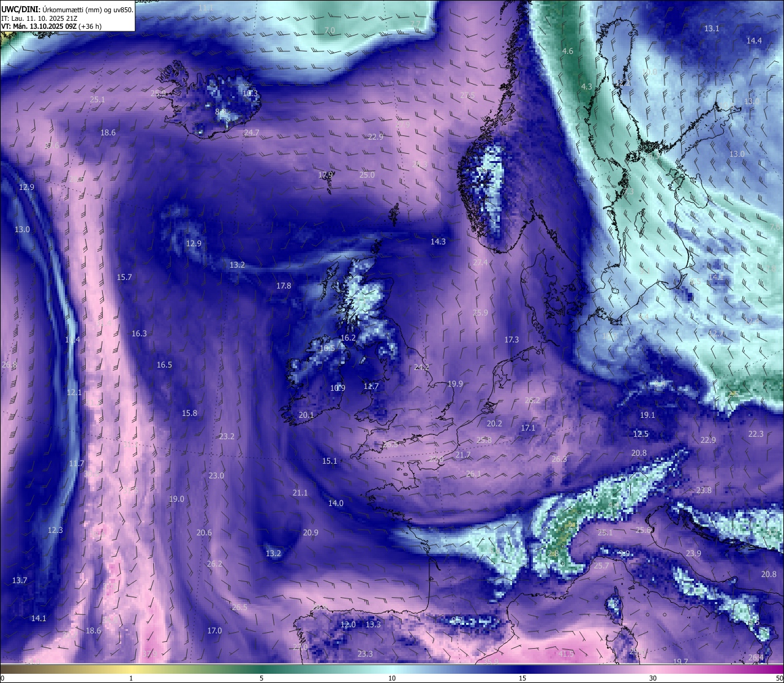The width and height of the screenshot is (784, 683).
Task: Click the map value '24.2' over England
Action: (421, 367)
